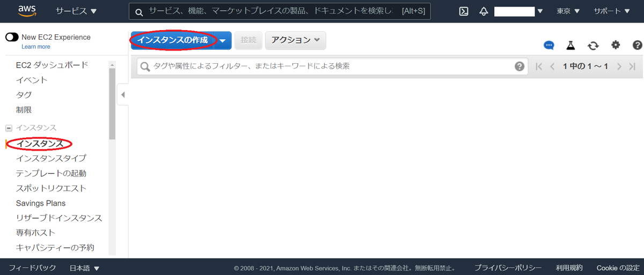The height and width of the screenshot is (275, 644).
Task: Open スポットリクエスト in sidebar
Action: pos(51,188)
